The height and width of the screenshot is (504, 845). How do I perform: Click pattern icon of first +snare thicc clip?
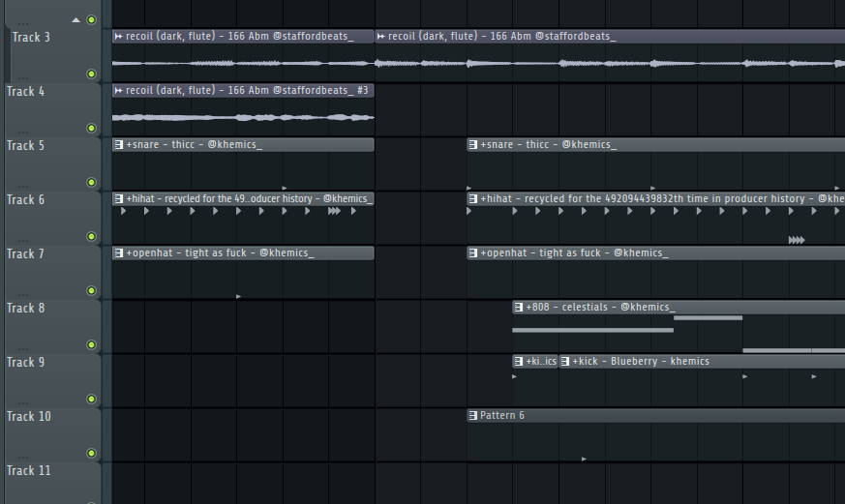pyautogui.click(x=118, y=144)
